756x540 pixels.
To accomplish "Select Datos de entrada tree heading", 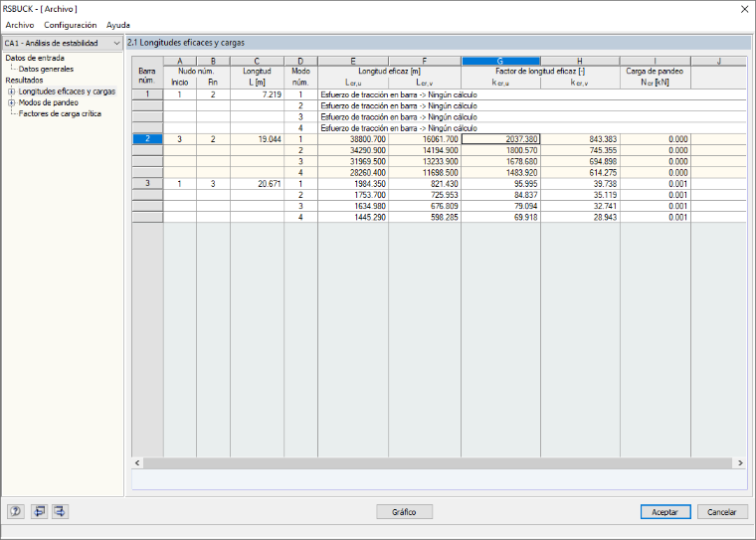I will point(35,58).
